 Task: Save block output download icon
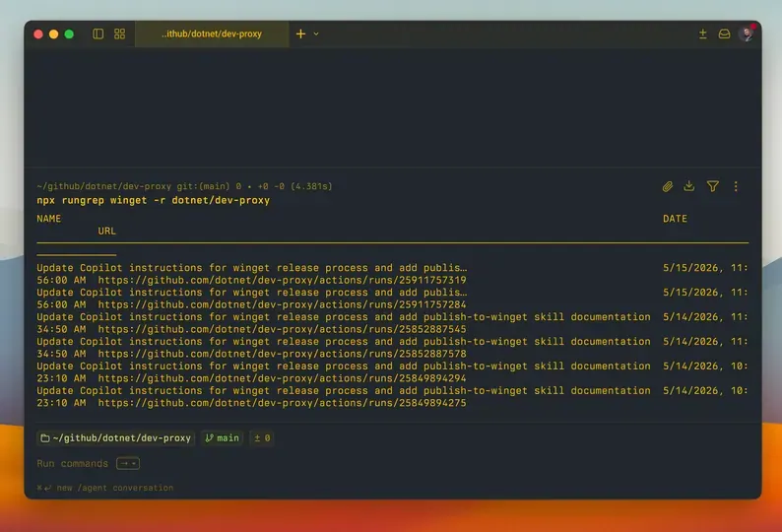coord(689,186)
